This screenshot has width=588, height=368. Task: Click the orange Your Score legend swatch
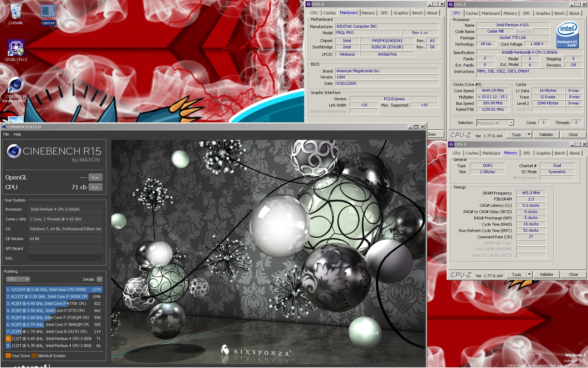pyautogui.click(x=8, y=356)
